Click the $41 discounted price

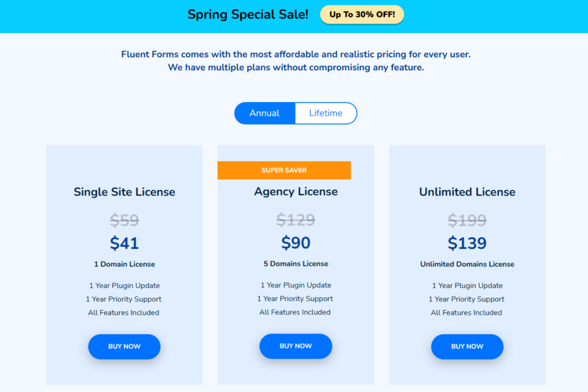coord(125,243)
